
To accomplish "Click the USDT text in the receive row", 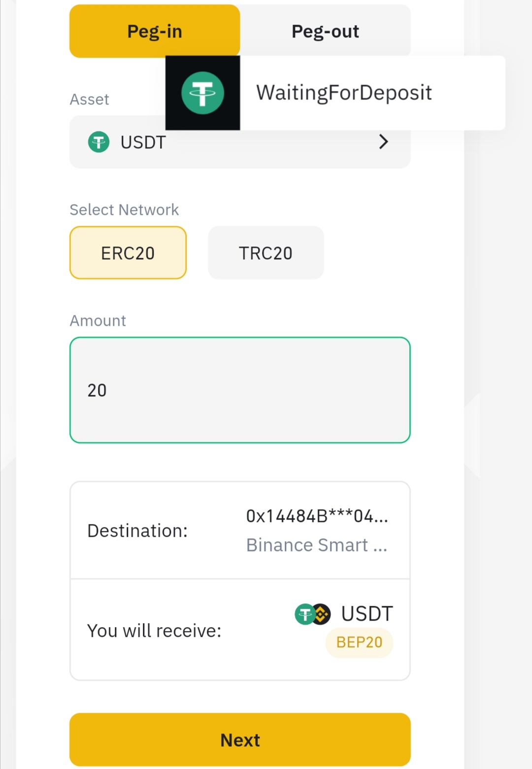I will [x=367, y=614].
